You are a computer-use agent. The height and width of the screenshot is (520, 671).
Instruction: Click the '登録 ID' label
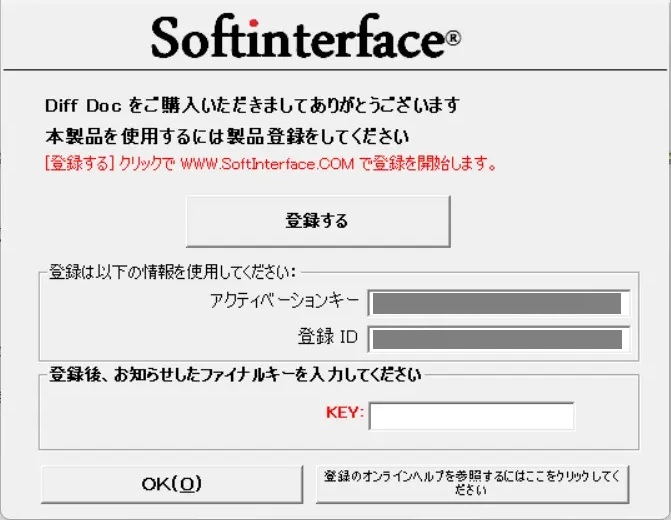click(x=328, y=337)
